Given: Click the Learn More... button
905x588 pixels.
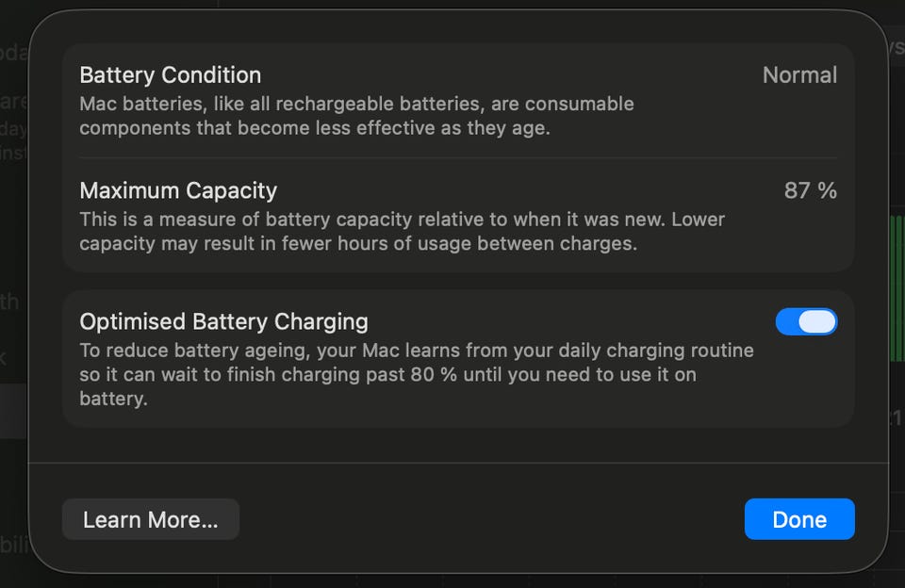Looking at the screenshot, I should coord(151,520).
